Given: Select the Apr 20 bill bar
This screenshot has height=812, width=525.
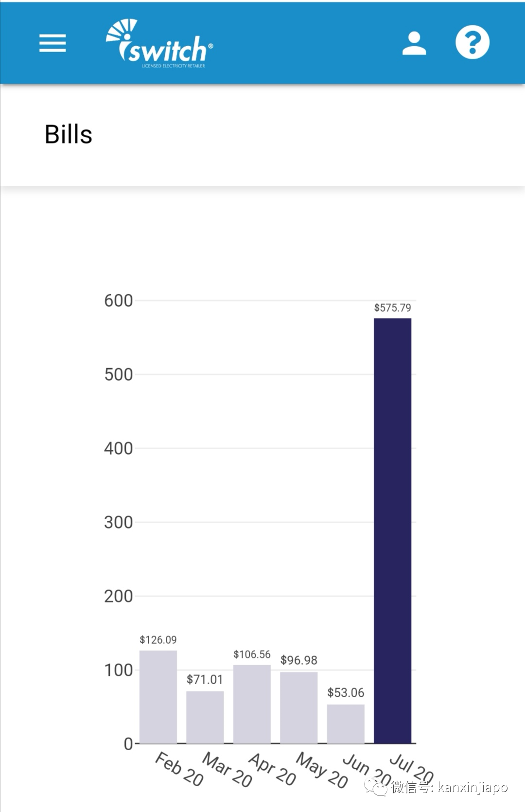Looking at the screenshot, I should pyautogui.click(x=252, y=704).
